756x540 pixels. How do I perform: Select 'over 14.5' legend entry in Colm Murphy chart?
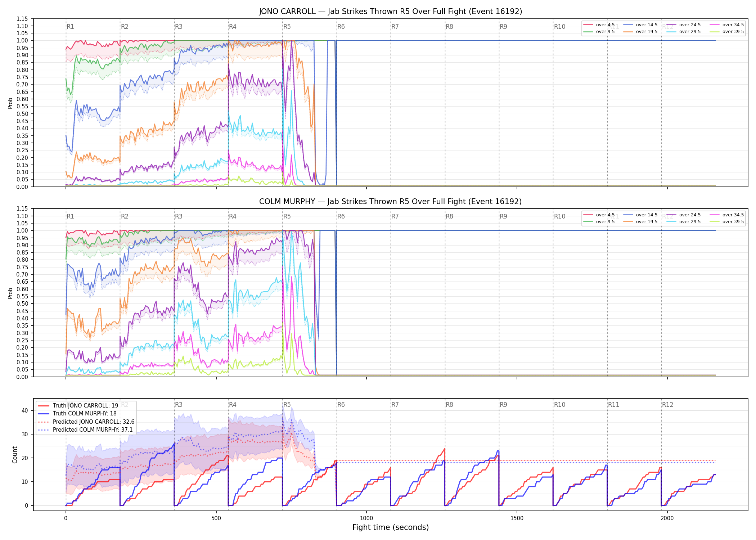point(640,215)
